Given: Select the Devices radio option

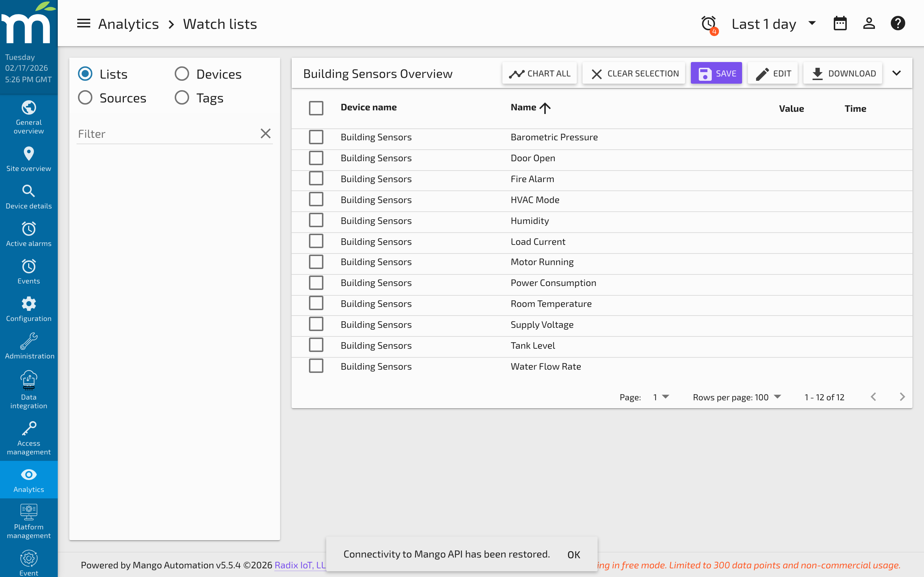Looking at the screenshot, I should click(x=182, y=73).
